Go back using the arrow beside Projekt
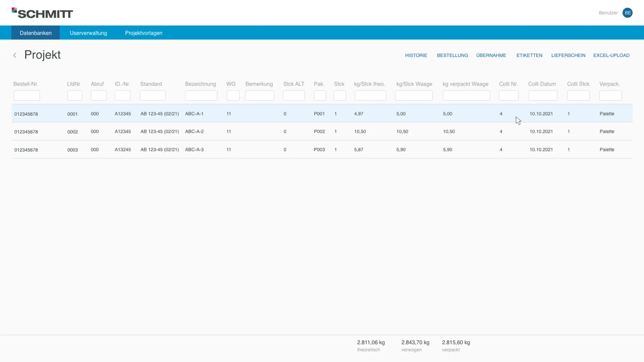 click(15, 55)
